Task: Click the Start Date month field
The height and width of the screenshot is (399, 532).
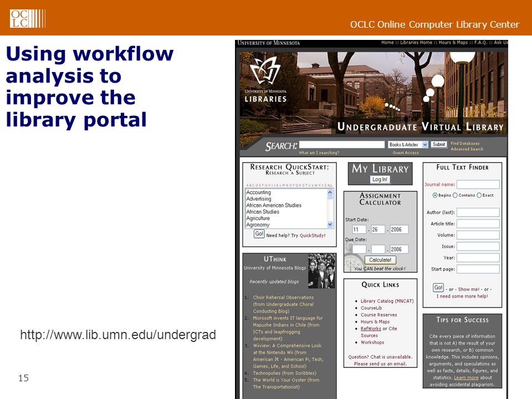Action: [x=359, y=229]
